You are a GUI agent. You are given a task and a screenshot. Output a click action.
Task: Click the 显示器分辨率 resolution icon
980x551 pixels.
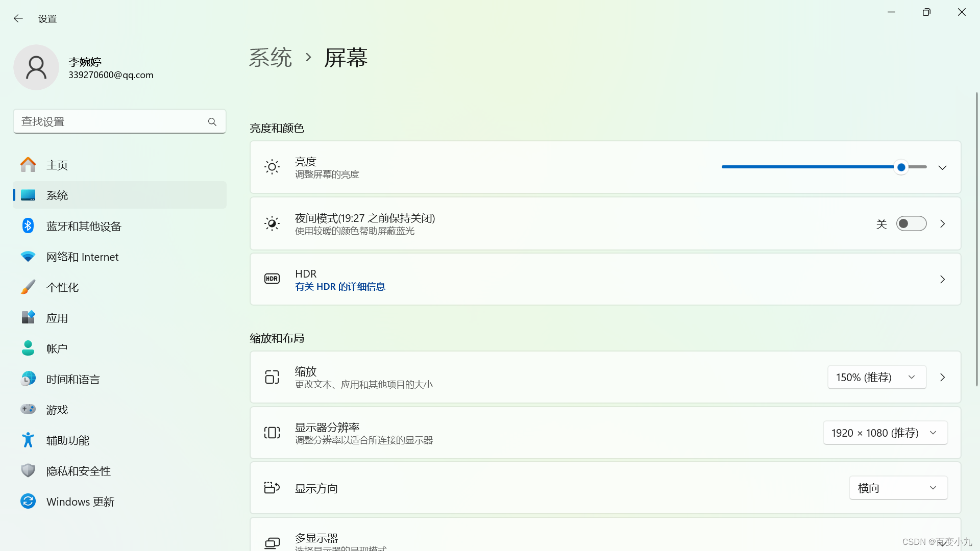[x=272, y=432]
